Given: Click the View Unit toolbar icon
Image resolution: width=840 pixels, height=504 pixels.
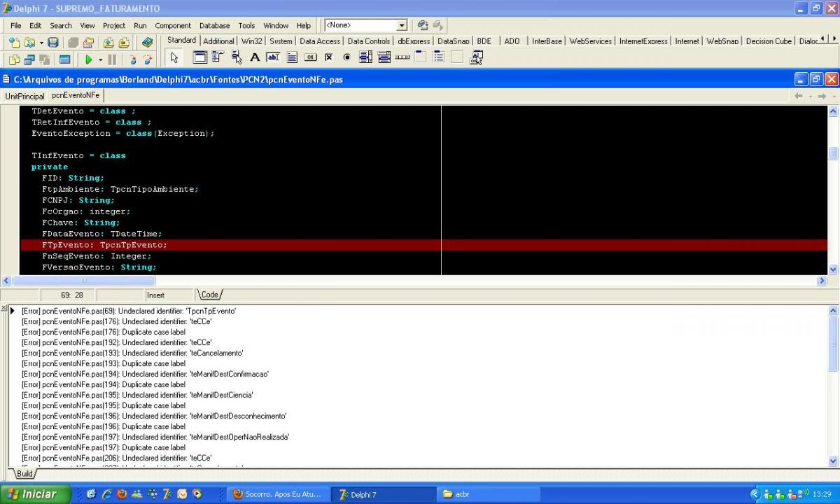Looking at the screenshot, I should (x=15, y=59).
